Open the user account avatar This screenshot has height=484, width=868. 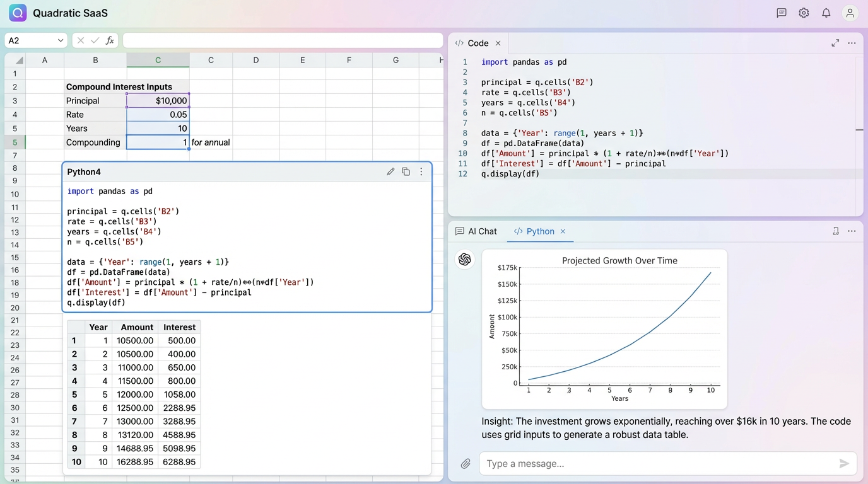point(850,13)
